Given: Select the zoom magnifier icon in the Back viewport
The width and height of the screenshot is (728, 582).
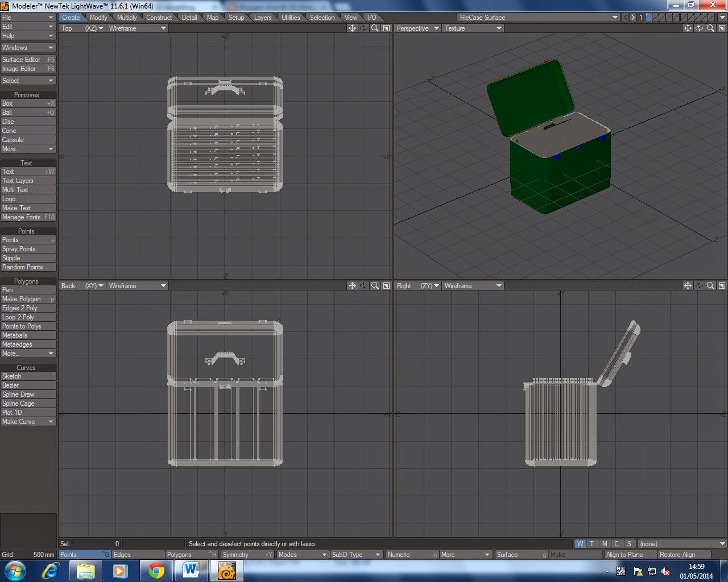Looking at the screenshot, I should click(374, 285).
